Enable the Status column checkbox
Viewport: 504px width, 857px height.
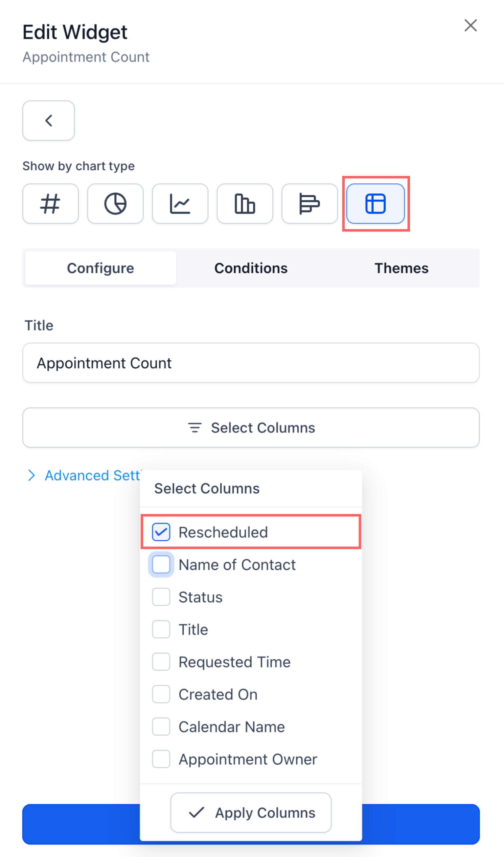click(161, 597)
